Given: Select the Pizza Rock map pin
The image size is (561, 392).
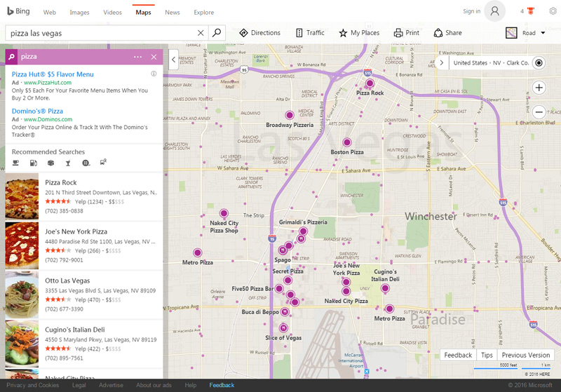Looking at the screenshot, I should pos(370,83).
